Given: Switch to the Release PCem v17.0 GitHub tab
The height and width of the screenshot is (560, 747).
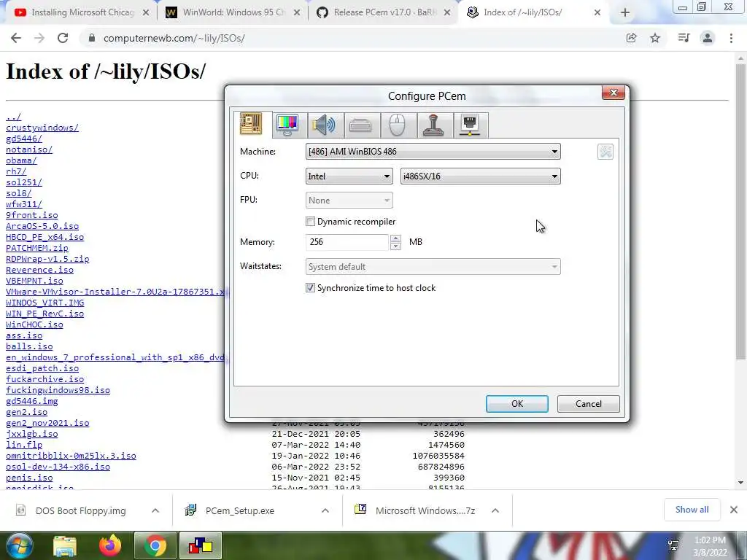Looking at the screenshot, I should click(384, 12).
